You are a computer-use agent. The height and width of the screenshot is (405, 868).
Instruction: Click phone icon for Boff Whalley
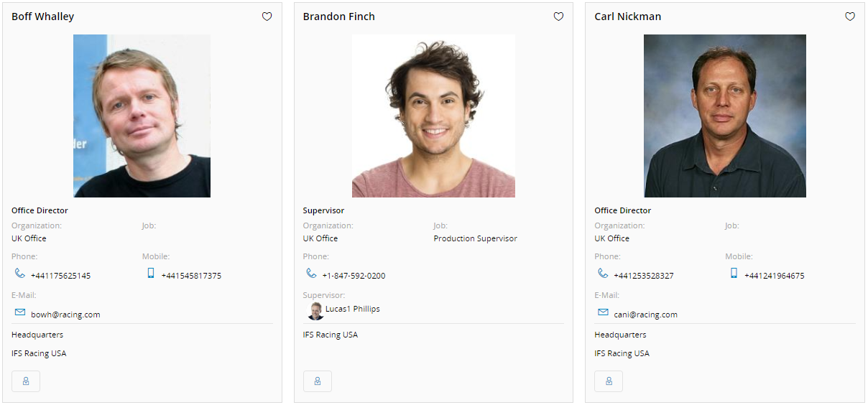pyautogui.click(x=19, y=274)
